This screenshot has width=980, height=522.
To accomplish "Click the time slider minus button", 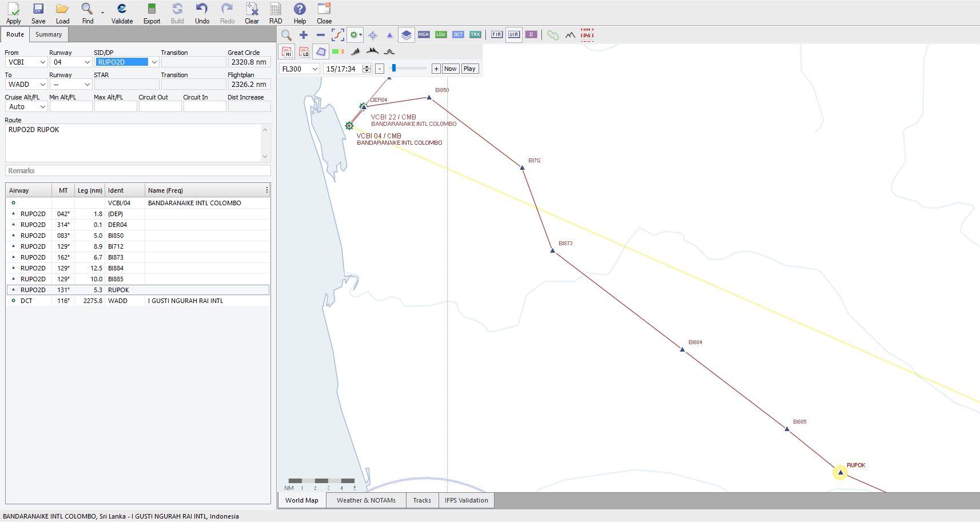I will pos(379,69).
